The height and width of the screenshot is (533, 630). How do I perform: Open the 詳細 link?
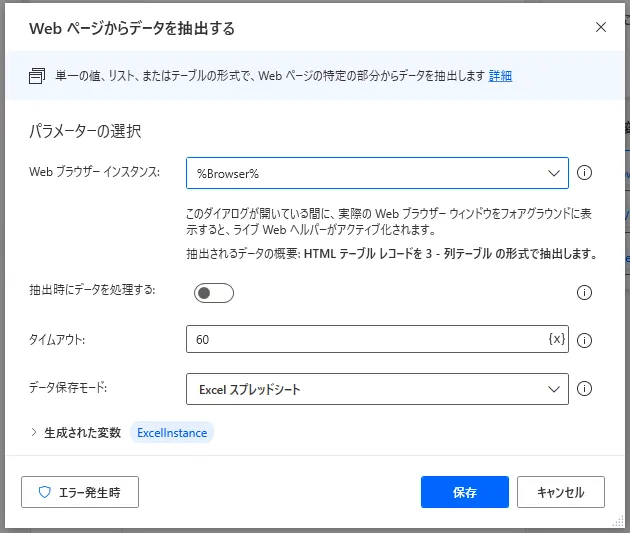coord(500,76)
